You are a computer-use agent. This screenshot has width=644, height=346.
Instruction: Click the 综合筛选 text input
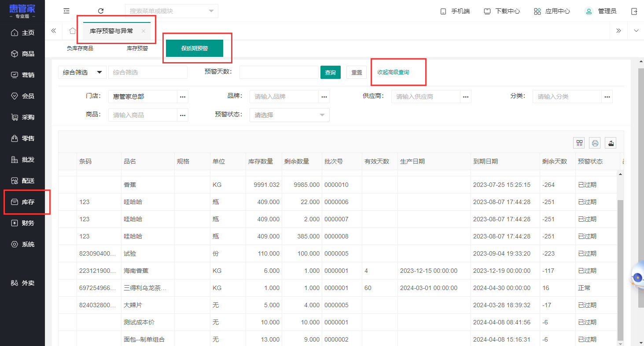click(x=148, y=72)
